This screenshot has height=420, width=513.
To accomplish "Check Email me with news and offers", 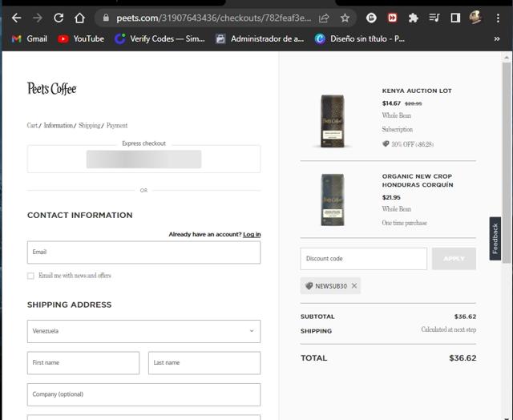I will tap(30, 276).
